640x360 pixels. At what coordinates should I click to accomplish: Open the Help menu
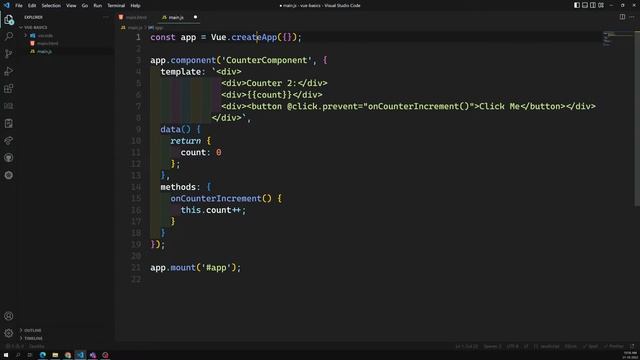[136, 5]
